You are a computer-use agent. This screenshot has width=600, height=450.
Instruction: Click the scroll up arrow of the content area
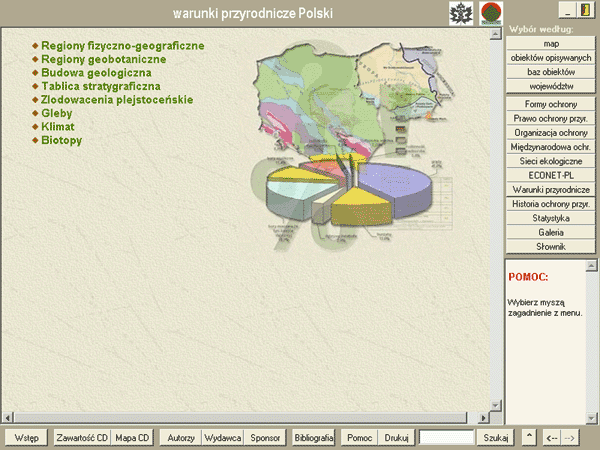(497, 36)
